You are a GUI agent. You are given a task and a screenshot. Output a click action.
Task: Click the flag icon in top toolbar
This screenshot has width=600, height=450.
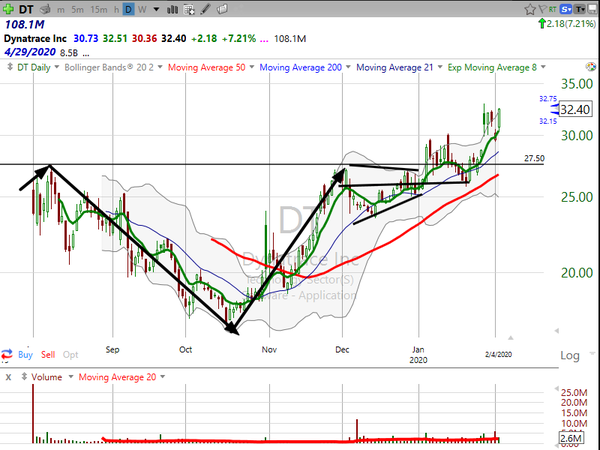click(543, 8)
